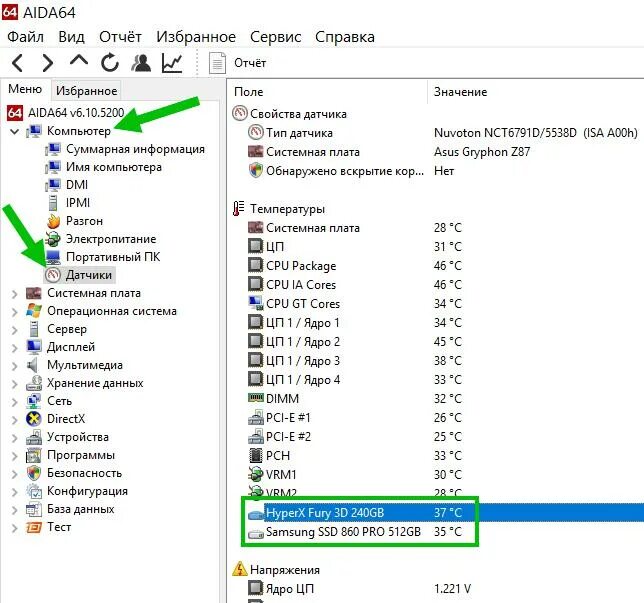The width and height of the screenshot is (644, 603).
Task: Click the База данных icon
Action: [x=34, y=509]
